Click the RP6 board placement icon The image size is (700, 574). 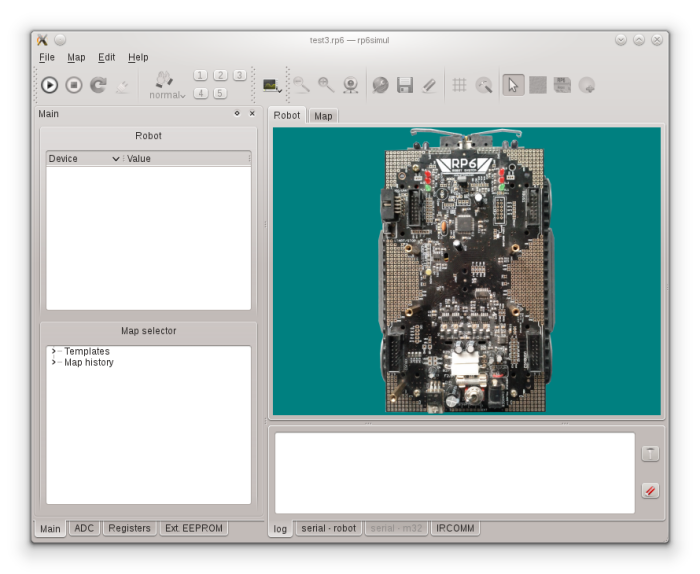coord(562,85)
